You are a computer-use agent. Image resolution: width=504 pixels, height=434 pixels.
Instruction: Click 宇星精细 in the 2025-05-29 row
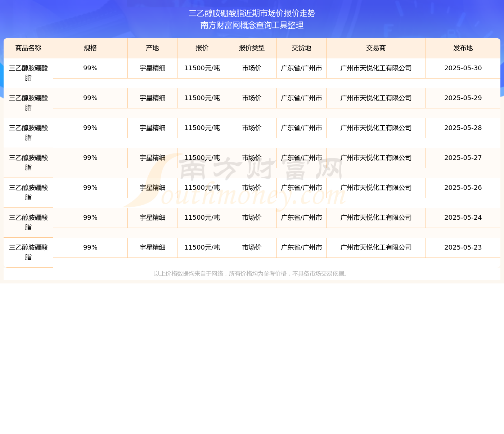point(153,98)
